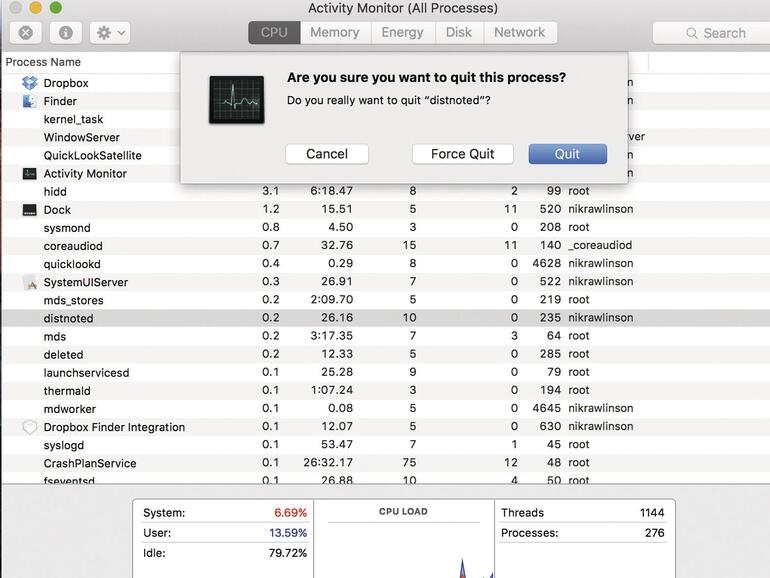
Task: Select the syslogd process
Action: tap(63, 445)
